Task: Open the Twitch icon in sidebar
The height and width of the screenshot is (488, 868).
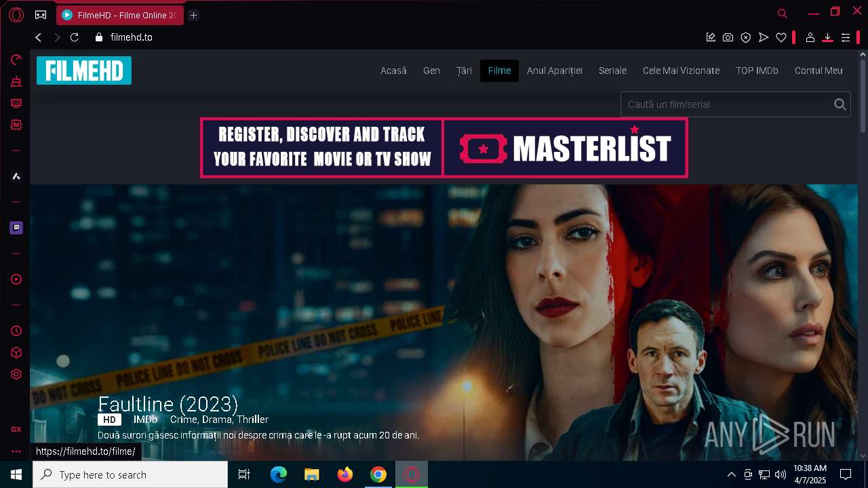Action: [x=16, y=228]
